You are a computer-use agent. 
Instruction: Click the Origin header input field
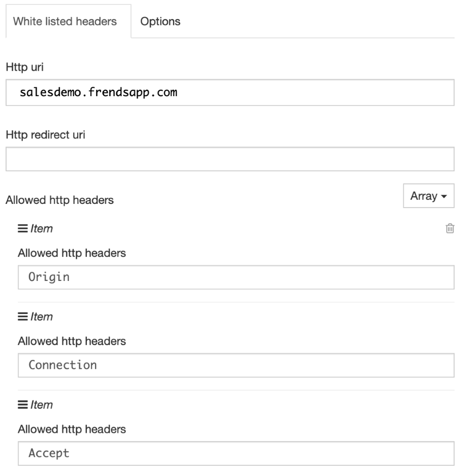point(236,277)
